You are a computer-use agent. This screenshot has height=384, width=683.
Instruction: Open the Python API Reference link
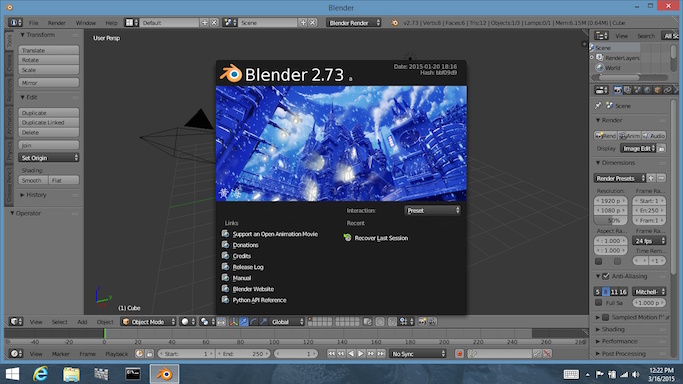259,300
